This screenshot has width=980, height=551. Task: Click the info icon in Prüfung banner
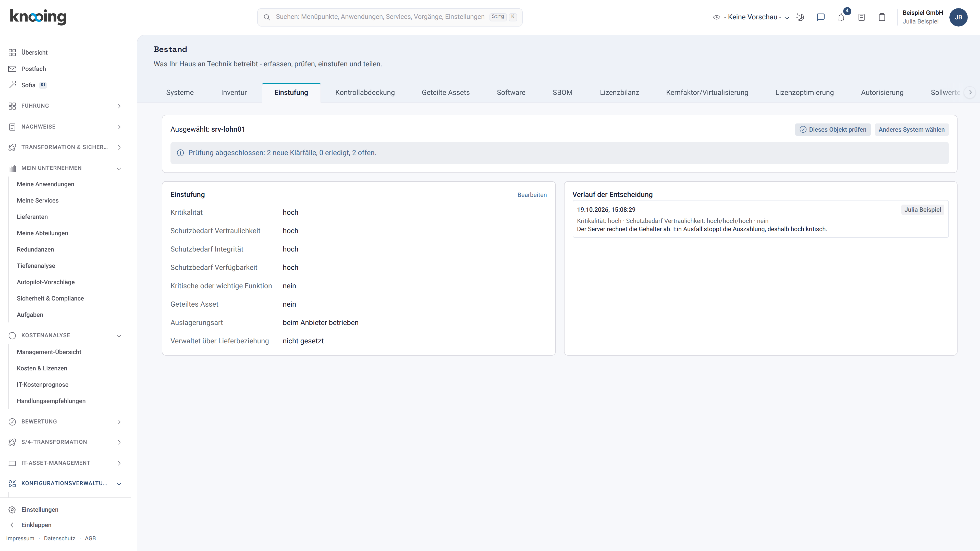pos(180,153)
